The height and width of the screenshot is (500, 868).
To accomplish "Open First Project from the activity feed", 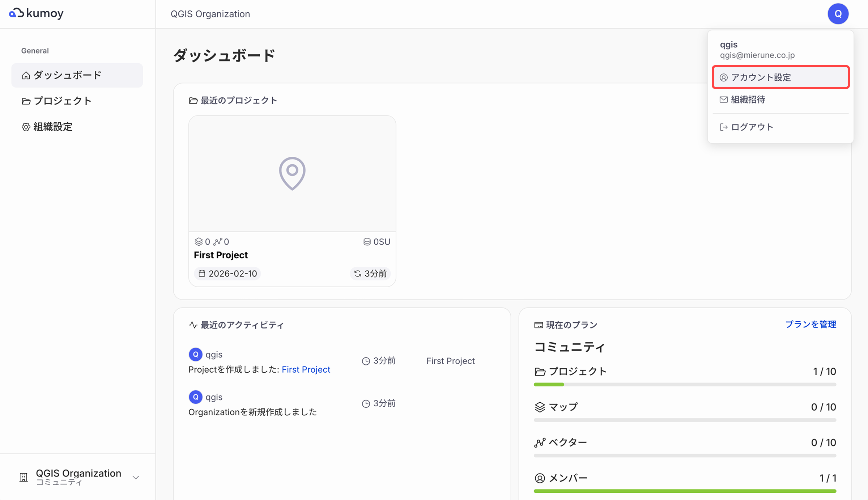I will click(x=306, y=369).
